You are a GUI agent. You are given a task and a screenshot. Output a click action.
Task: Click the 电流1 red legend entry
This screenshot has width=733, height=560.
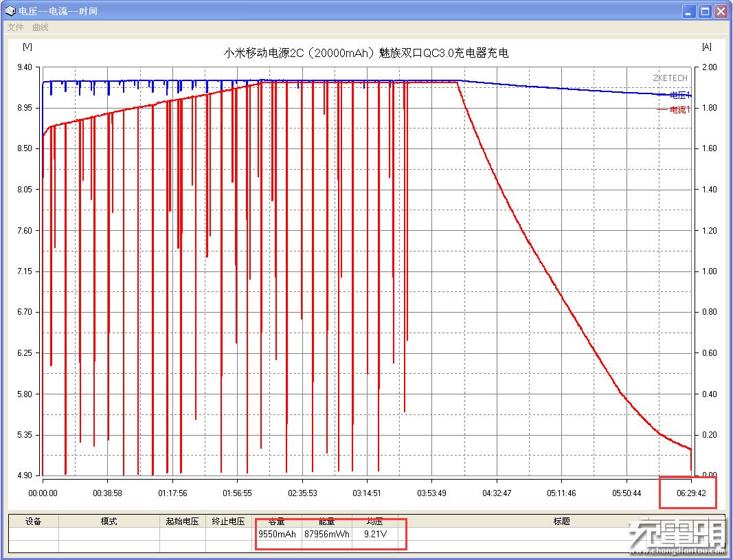(x=674, y=110)
